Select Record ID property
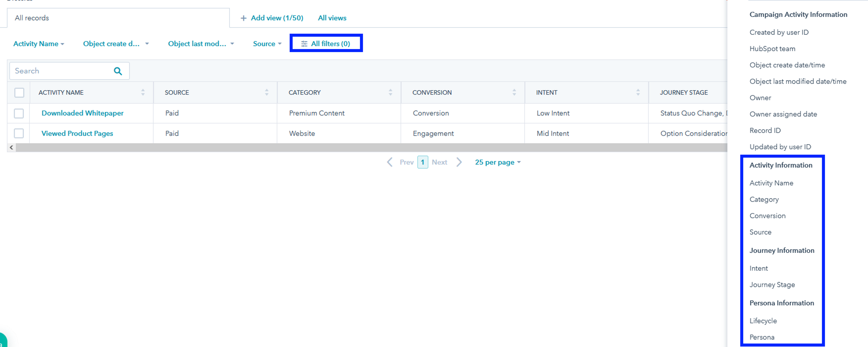This screenshot has height=347, width=868. [x=765, y=131]
